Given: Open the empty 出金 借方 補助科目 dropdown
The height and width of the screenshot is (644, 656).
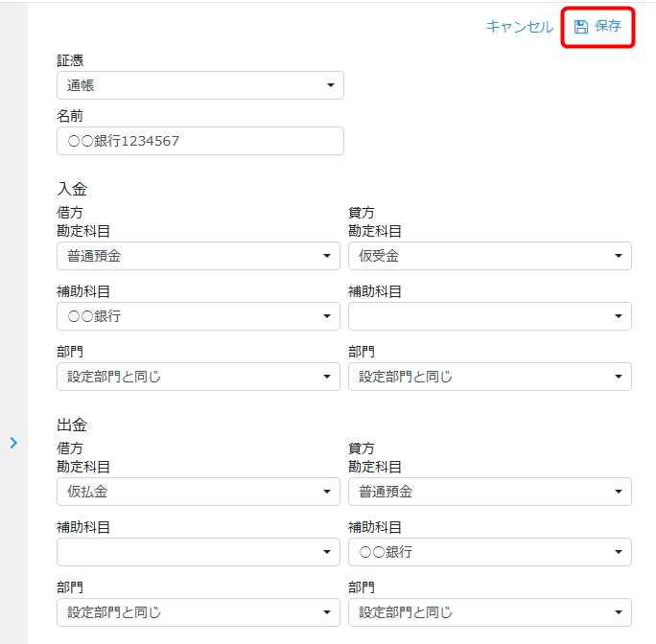Looking at the screenshot, I should click(x=199, y=552).
